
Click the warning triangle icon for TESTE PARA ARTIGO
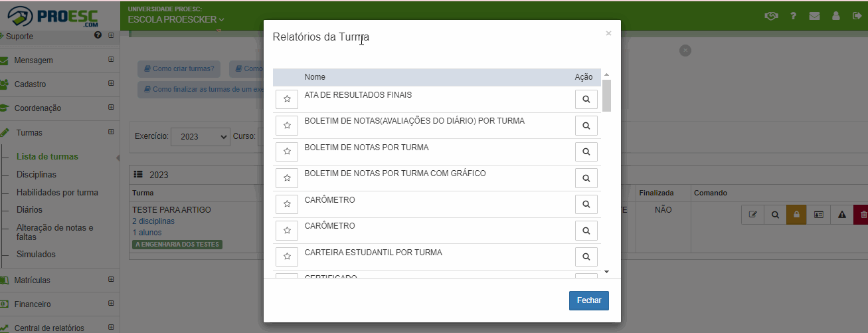click(x=841, y=215)
